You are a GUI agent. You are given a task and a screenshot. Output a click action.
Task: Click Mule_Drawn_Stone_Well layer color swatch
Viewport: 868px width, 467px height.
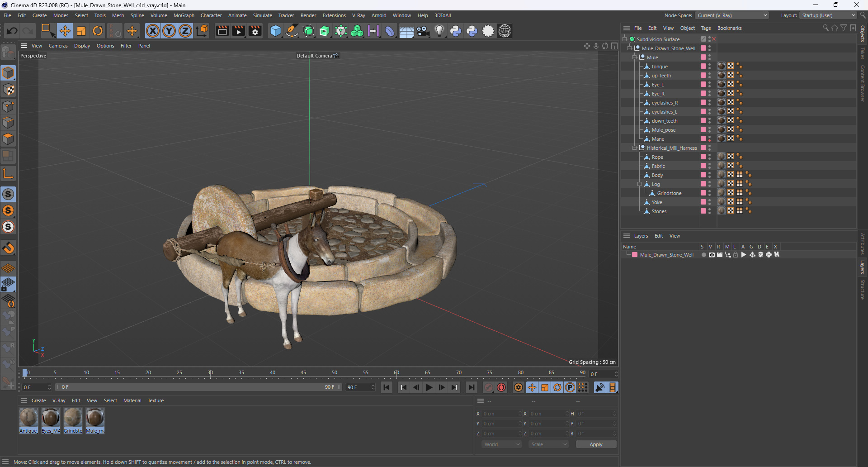(x=635, y=255)
